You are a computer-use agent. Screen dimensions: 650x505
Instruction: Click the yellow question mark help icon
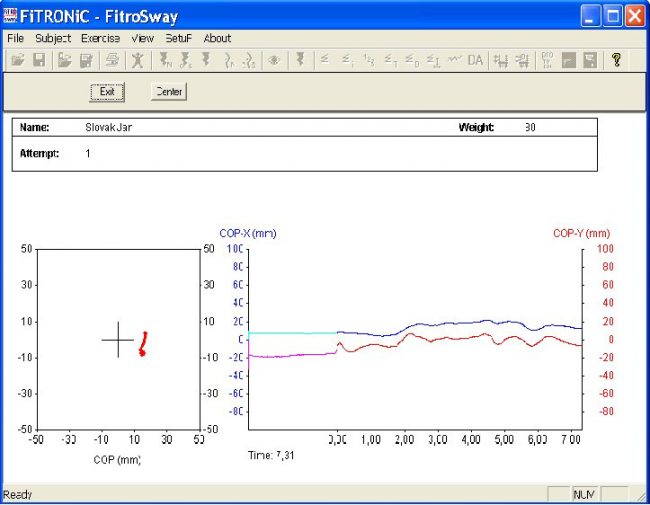(616, 60)
